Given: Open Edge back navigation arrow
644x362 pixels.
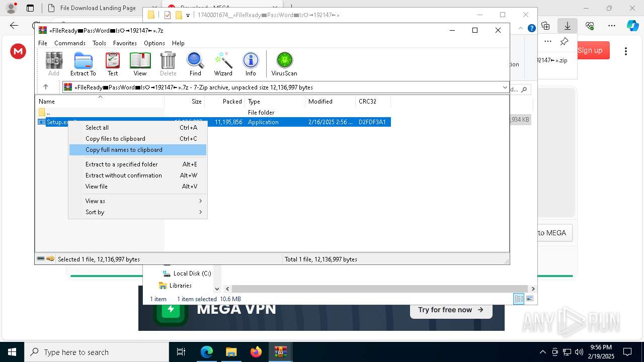Looking at the screenshot, I should point(14,26).
